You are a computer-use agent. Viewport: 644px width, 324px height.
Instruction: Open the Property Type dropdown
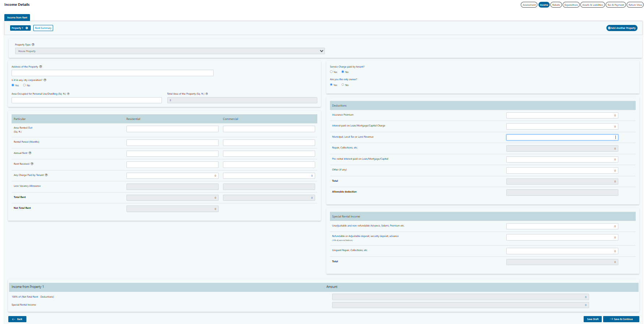coord(170,51)
